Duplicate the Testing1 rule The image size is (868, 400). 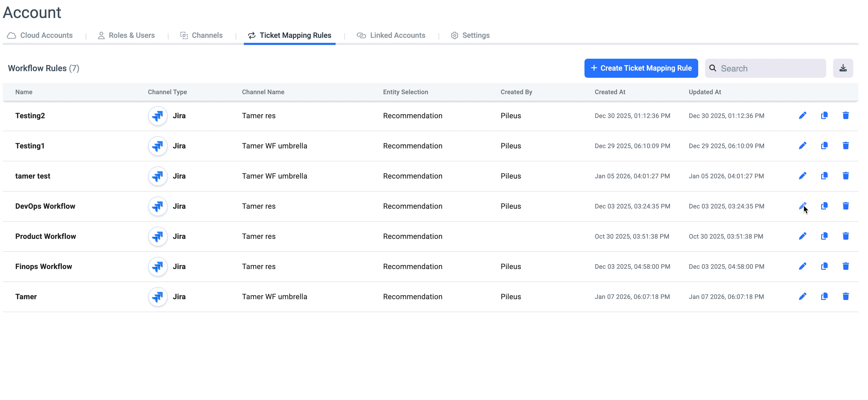point(824,146)
